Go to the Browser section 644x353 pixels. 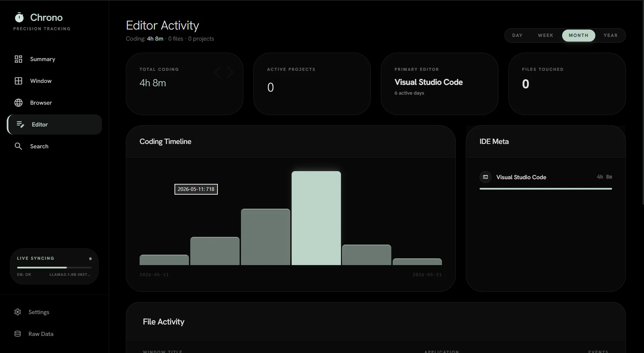tap(54, 103)
